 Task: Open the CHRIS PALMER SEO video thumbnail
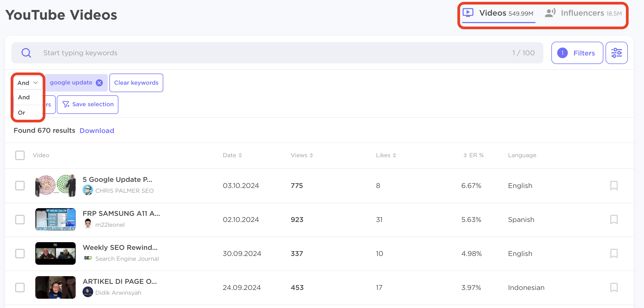[x=55, y=185]
